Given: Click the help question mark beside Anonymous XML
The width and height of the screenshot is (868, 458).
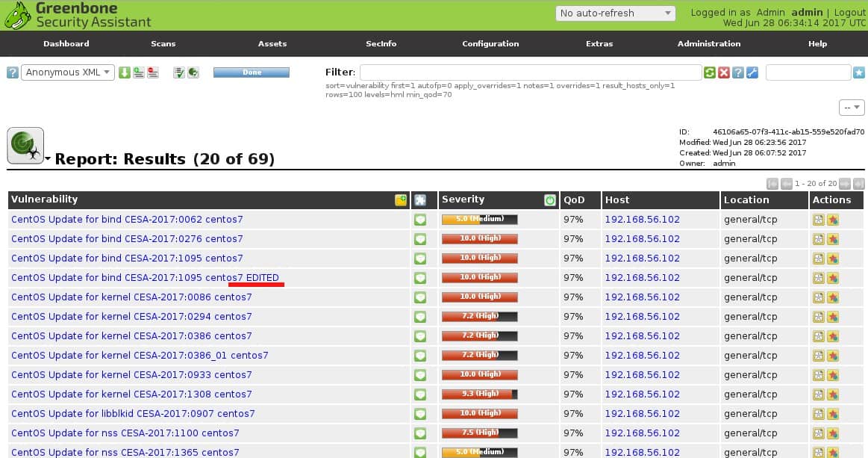Looking at the screenshot, I should tap(13, 72).
